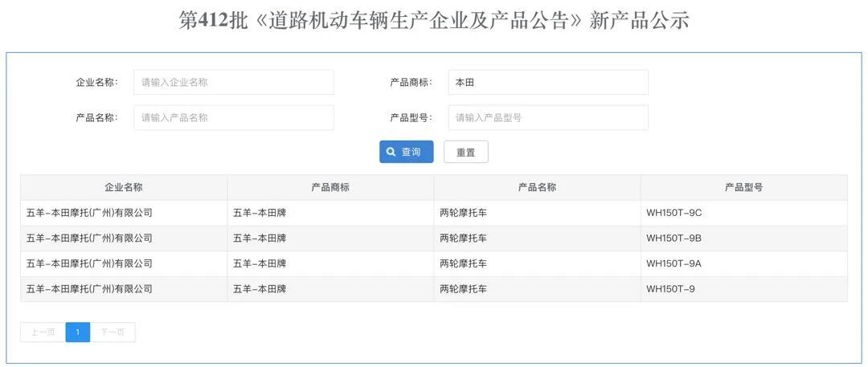Click the company name in the WH150T-9A row
This screenshot has width=868, height=367.
point(89,263)
